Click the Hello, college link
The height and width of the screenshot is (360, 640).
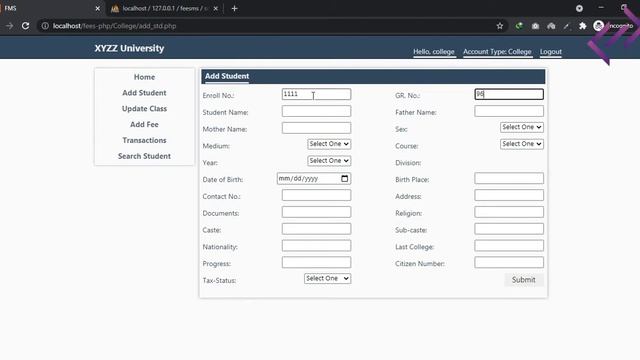coord(434,52)
